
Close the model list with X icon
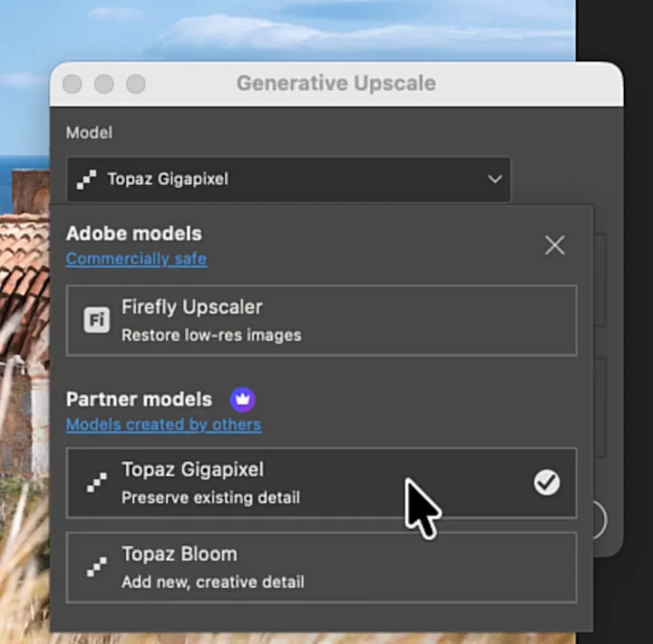click(x=555, y=245)
